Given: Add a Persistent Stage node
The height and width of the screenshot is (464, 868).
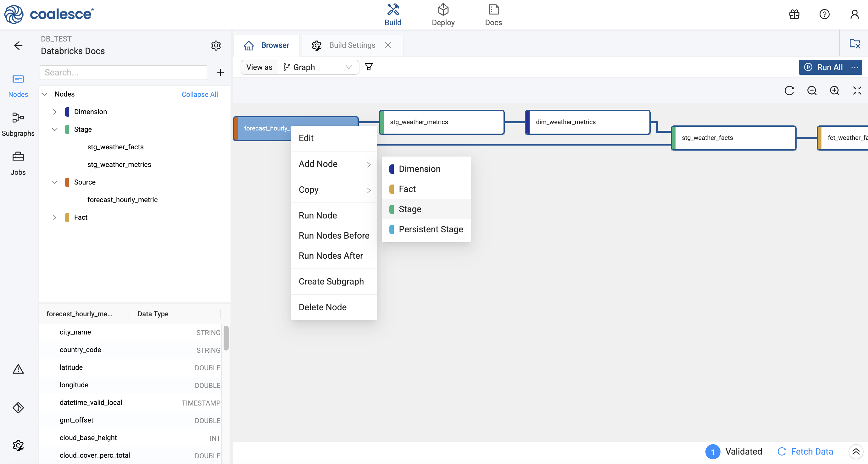Looking at the screenshot, I should [x=426, y=229].
